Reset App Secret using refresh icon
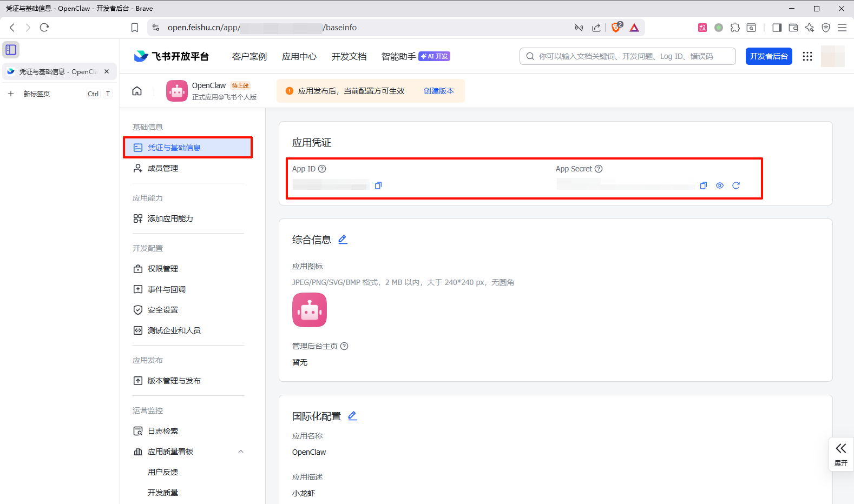 736,185
